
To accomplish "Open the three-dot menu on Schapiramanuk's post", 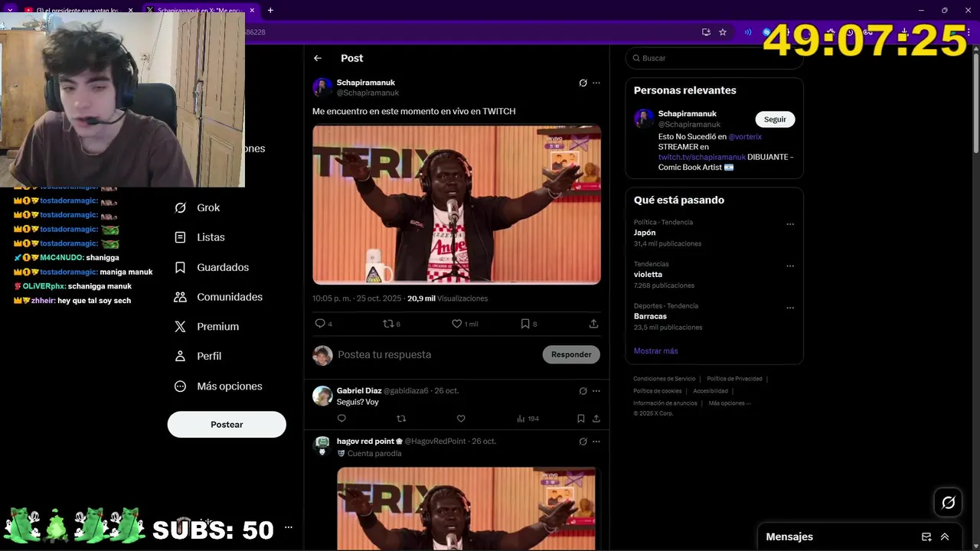I will coord(596,83).
